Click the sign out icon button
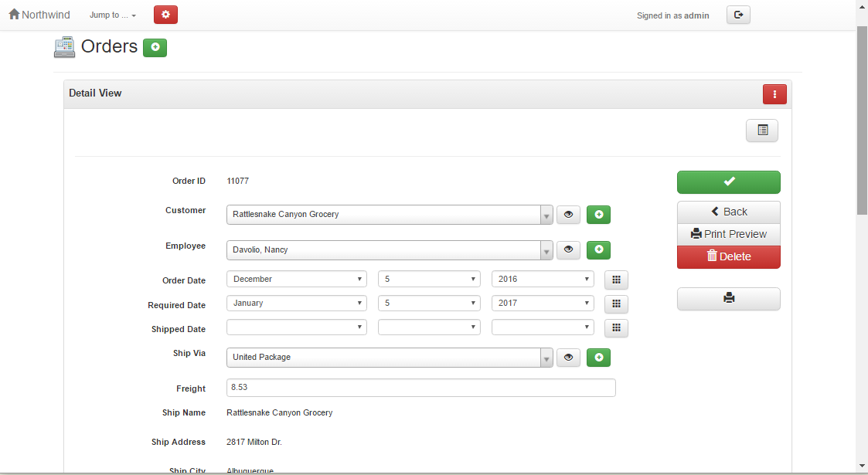 tap(738, 15)
